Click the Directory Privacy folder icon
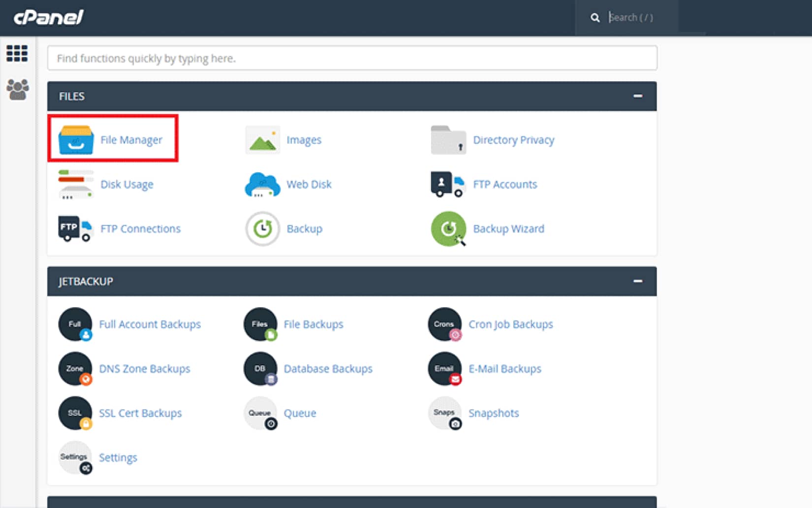 point(447,139)
